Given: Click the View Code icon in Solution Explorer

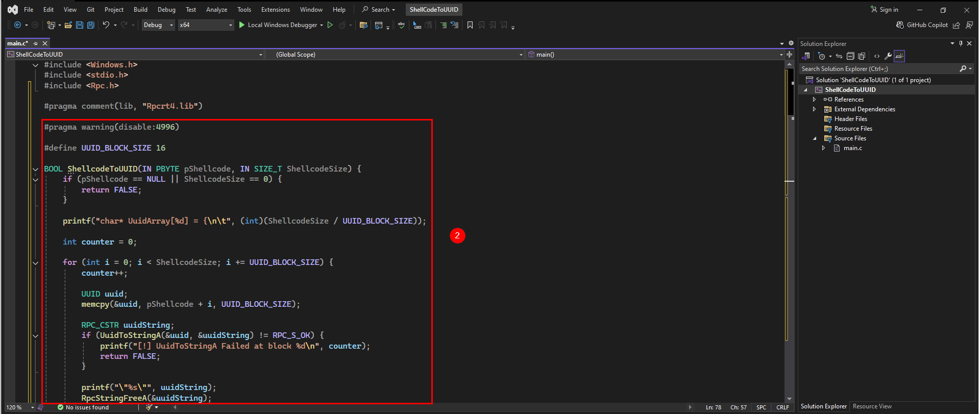Looking at the screenshot, I should (x=877, y=56).
